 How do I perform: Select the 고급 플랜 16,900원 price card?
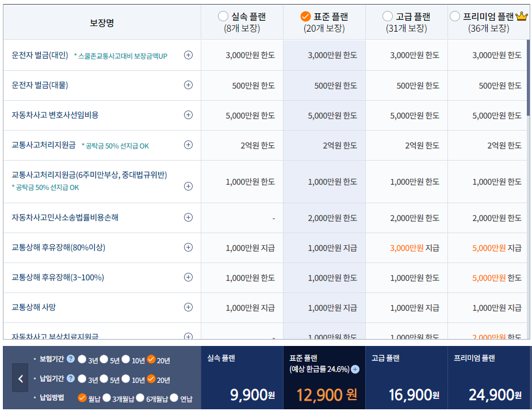click(x=407, y=378)
